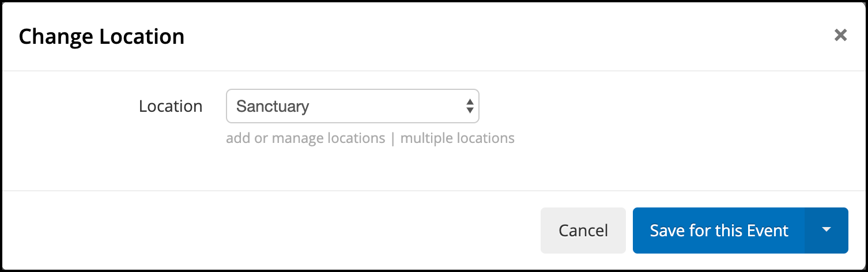Click the Save for this Event button
This screenshot has height=272, width=868.
pyautogui.click(x=719, y=231)
